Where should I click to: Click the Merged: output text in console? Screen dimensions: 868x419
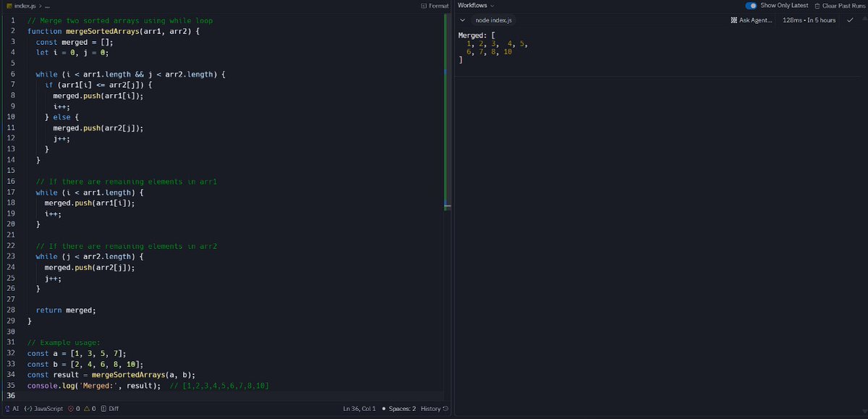tap(474, 35)
